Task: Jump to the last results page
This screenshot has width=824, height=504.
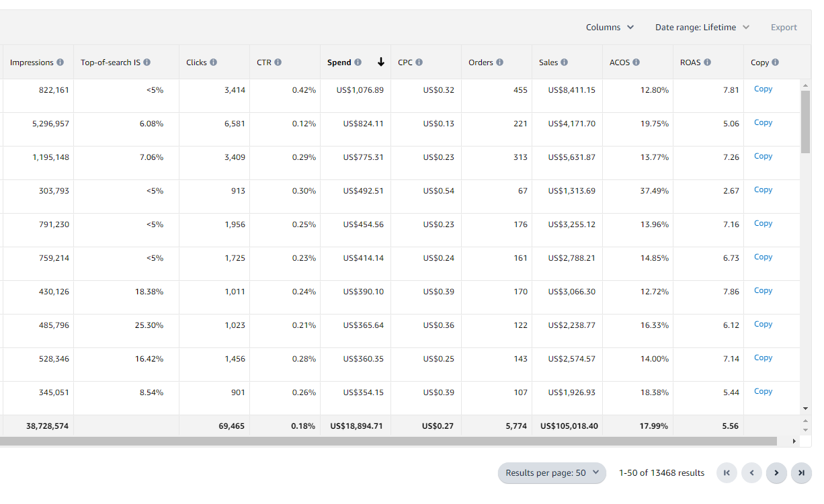Action: [x=801, y=473]
